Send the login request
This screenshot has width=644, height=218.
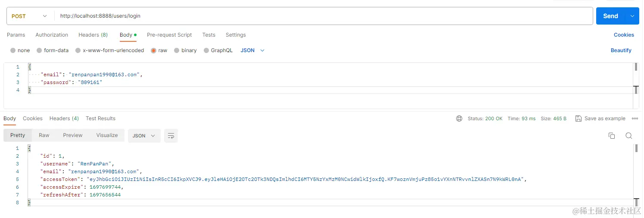tap(610, 16)
